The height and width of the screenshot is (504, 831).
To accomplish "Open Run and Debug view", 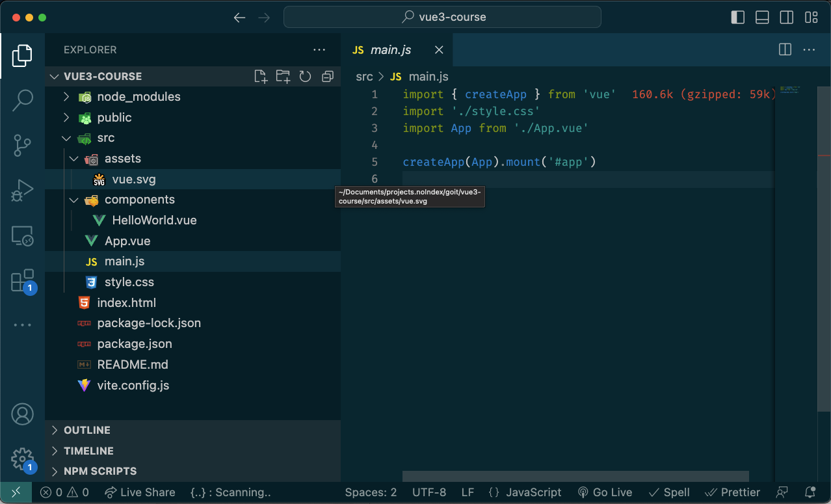I will click(x=22, y=191).
